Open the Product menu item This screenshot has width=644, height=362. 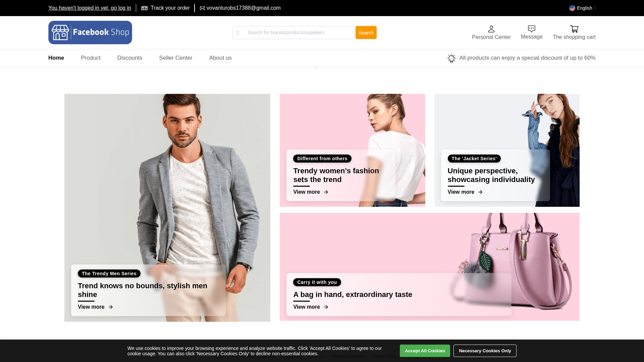pos(91,58)
